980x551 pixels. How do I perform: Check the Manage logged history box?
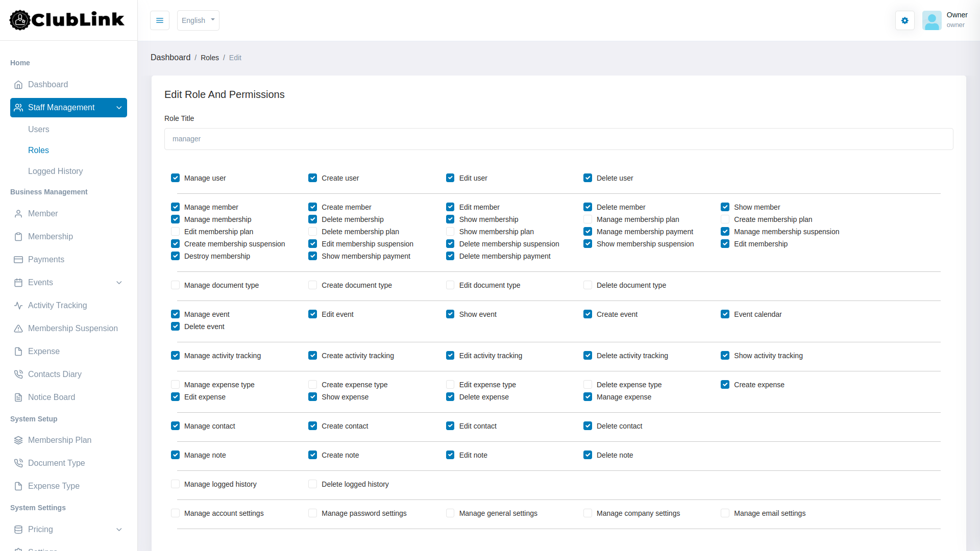click(175, 484)
